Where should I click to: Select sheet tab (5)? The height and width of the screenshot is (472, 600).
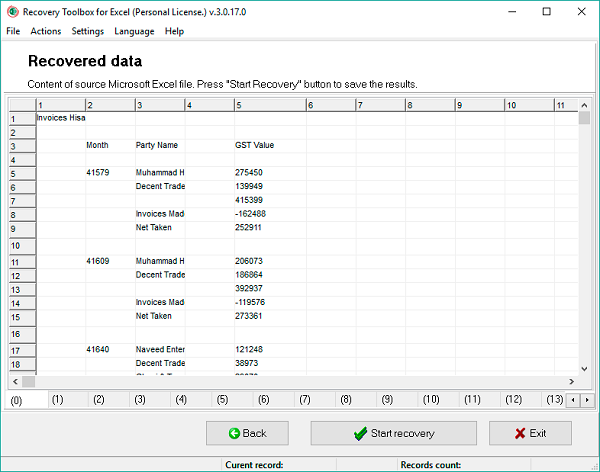222,400
